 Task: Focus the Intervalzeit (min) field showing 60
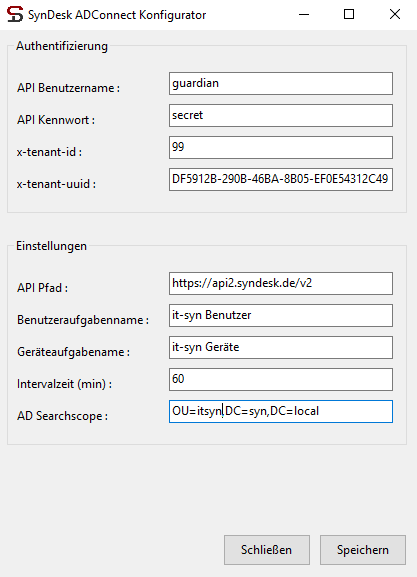pyautogui.click(x=281, y=379)
